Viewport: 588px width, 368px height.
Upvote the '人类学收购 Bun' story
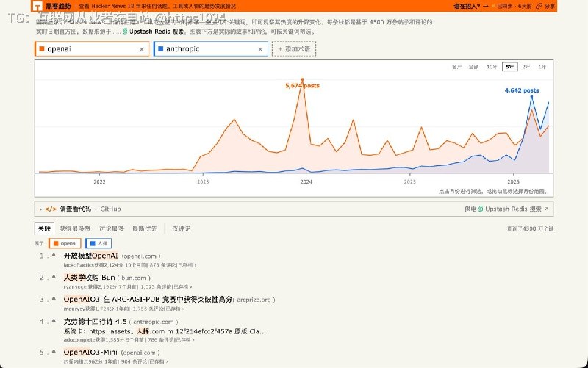click(54, 277)
